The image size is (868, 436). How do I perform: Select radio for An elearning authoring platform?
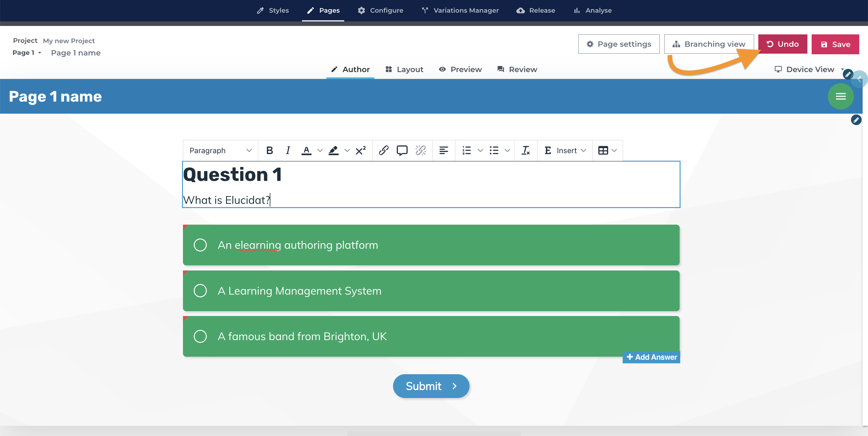(200, 245)
